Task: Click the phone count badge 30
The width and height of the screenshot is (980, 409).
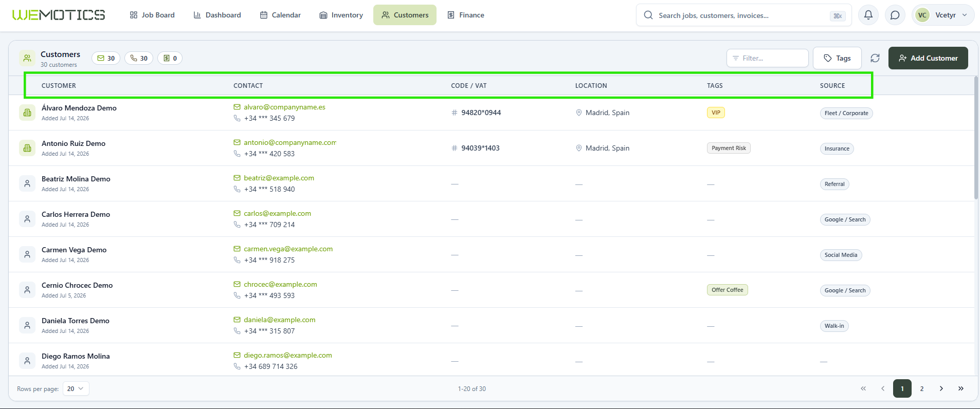Action: click(139, 58)
